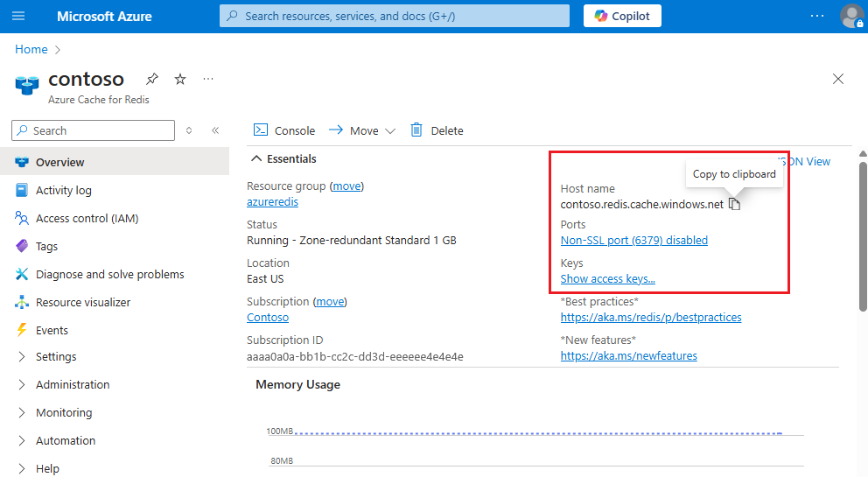The image size is (868, 477).
Task: Open Non-SSL port (6379) disabled link
Action: click(633, 241)
